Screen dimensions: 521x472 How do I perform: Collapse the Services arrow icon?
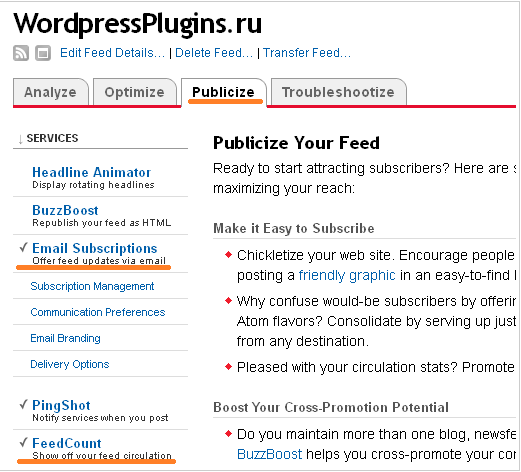point(20,139)
